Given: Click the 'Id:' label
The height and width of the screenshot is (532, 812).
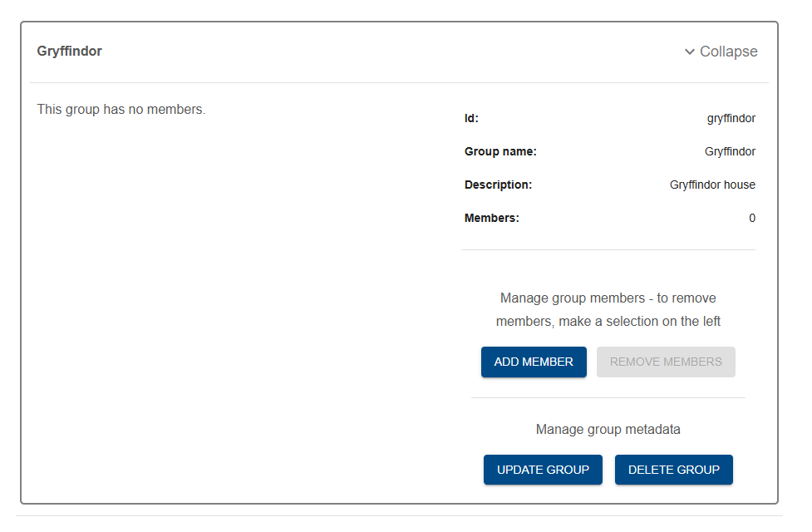Looking at the screenshot, I should pyautogui.click(x=471, y=118).
